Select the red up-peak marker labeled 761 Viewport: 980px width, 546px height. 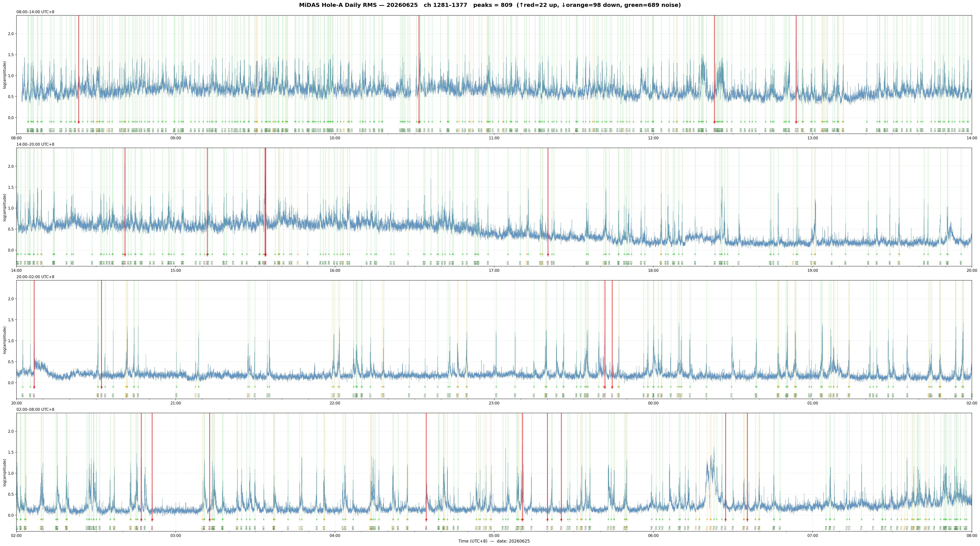pyautogui.click(x=747, y=519)
